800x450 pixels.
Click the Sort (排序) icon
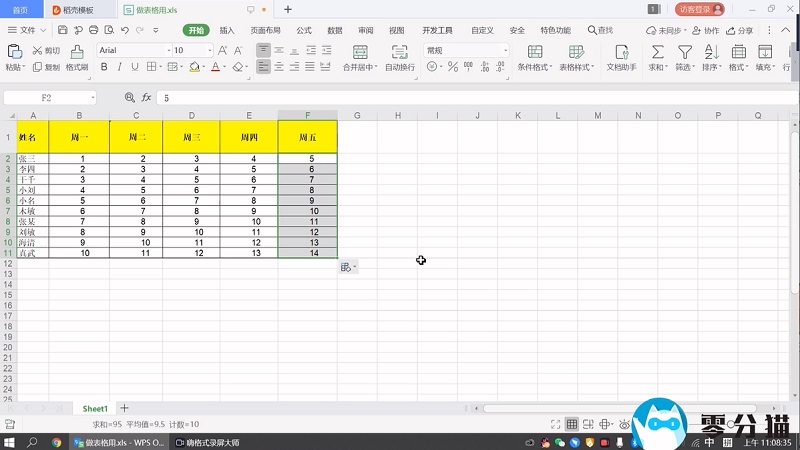point(711,51)
